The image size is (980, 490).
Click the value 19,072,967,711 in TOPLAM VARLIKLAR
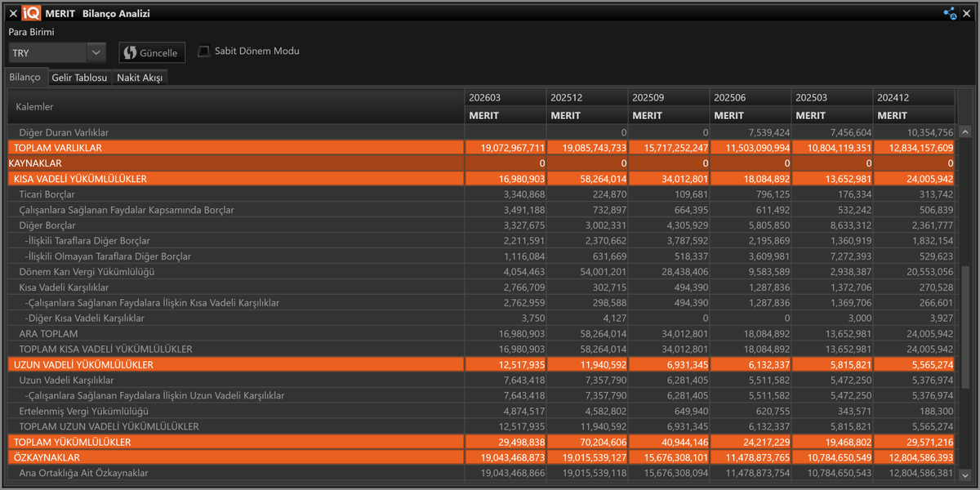coord(513,148)
